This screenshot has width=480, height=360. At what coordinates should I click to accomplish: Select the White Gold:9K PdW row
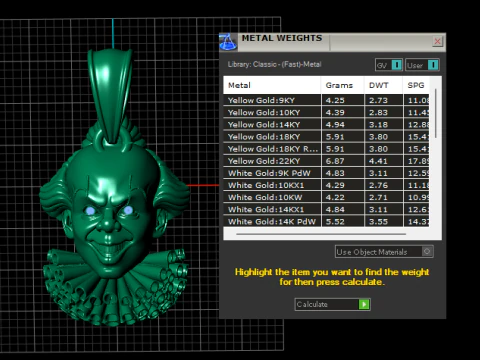[x=326, y=173]
